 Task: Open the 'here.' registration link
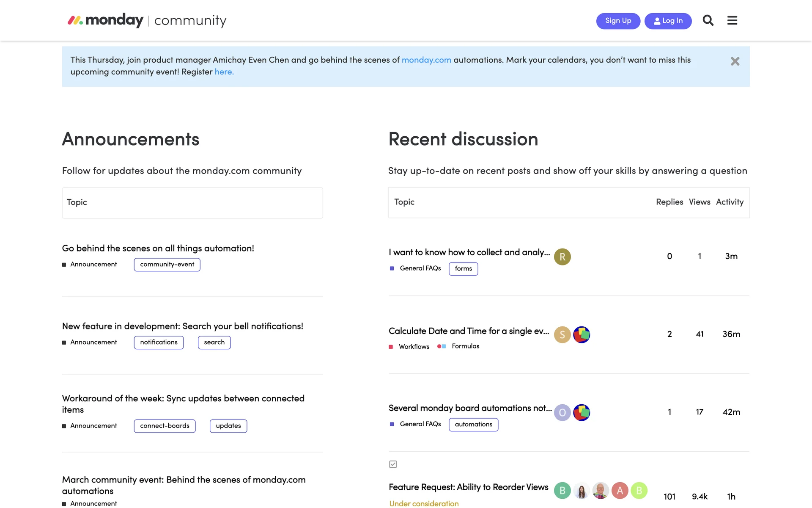[224, 72]
